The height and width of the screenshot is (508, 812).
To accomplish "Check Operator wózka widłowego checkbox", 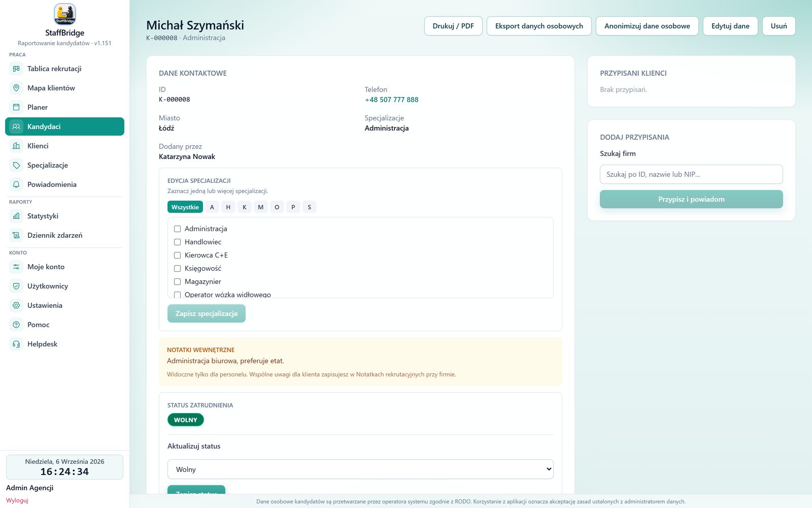I will pyautogui.click(x=177, y=295).
